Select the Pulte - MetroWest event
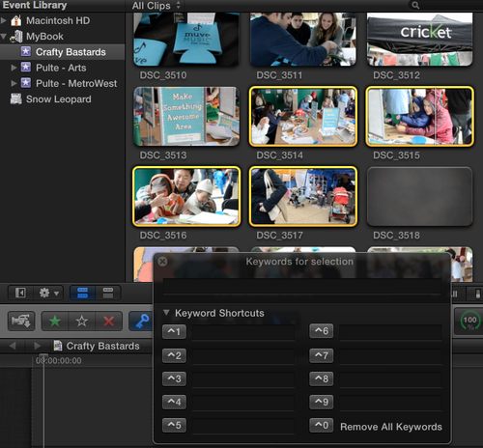This screenshot has height=448, width=483. [x=76, y=83]
